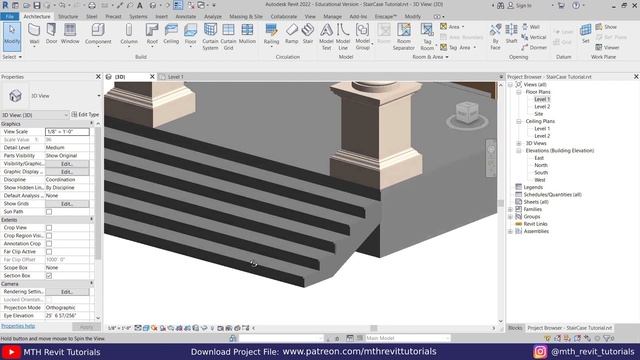Toggle the Far Clip Active checkbox
This screenshot has width=640, height=360.
click(x=49, y=251)
